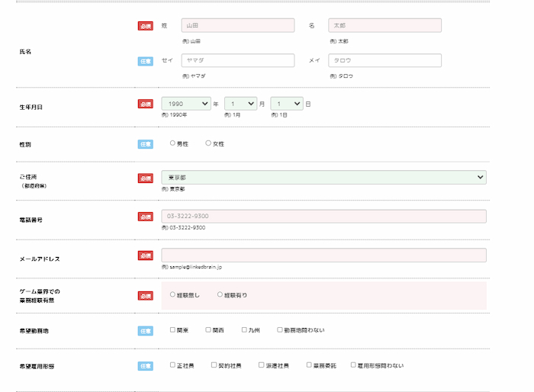Click the 必須 badge in the 電話番号 row

146,217
